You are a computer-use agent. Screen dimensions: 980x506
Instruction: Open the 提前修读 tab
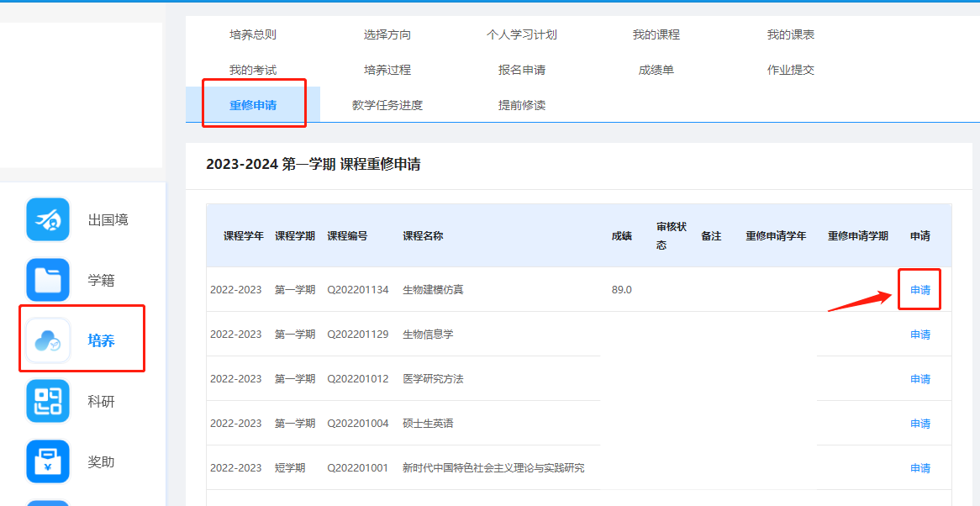pos(521,105)
